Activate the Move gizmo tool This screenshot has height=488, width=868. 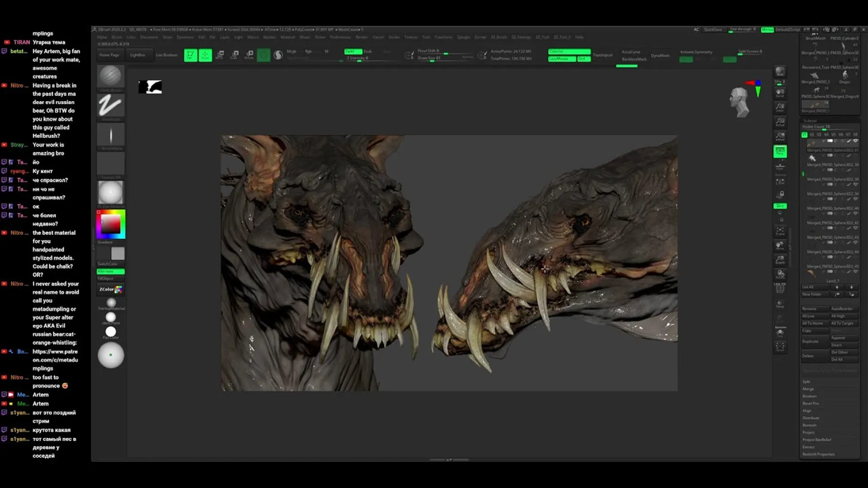point(220,55)
